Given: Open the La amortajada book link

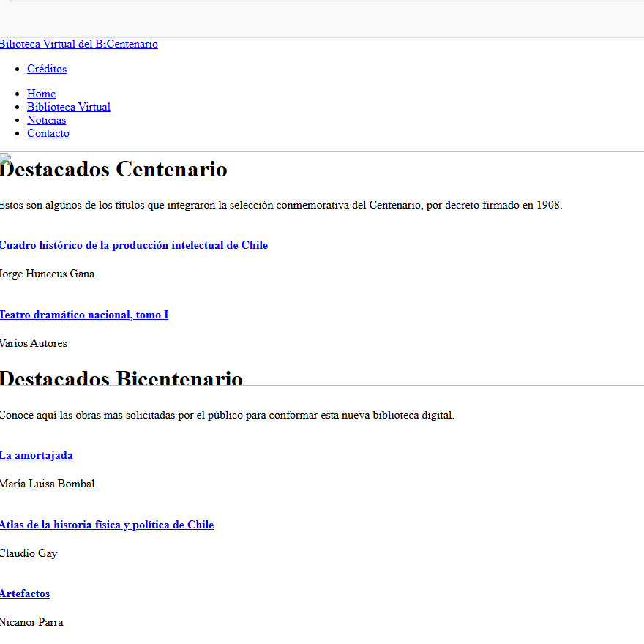Looking at the screenshot, I should [x=37, y=455].
